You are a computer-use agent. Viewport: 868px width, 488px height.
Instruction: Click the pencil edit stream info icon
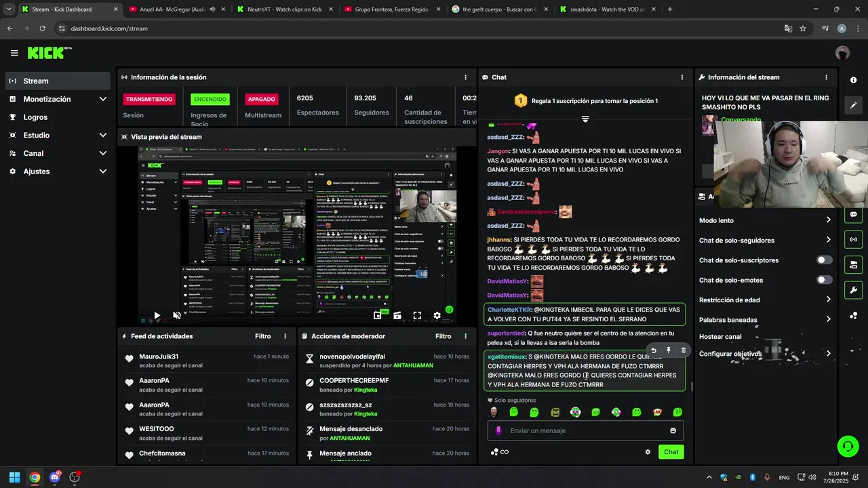click(x=853, y=105)
